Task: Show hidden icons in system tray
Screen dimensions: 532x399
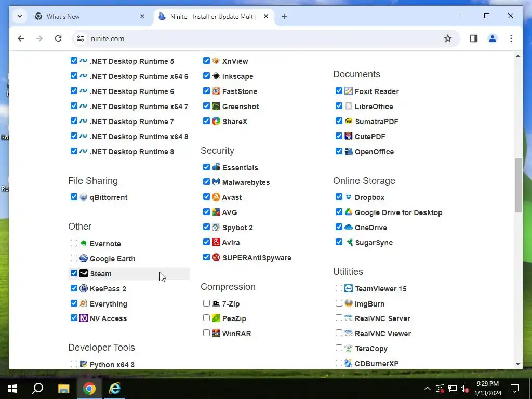Action: click(x=428, y=389)
